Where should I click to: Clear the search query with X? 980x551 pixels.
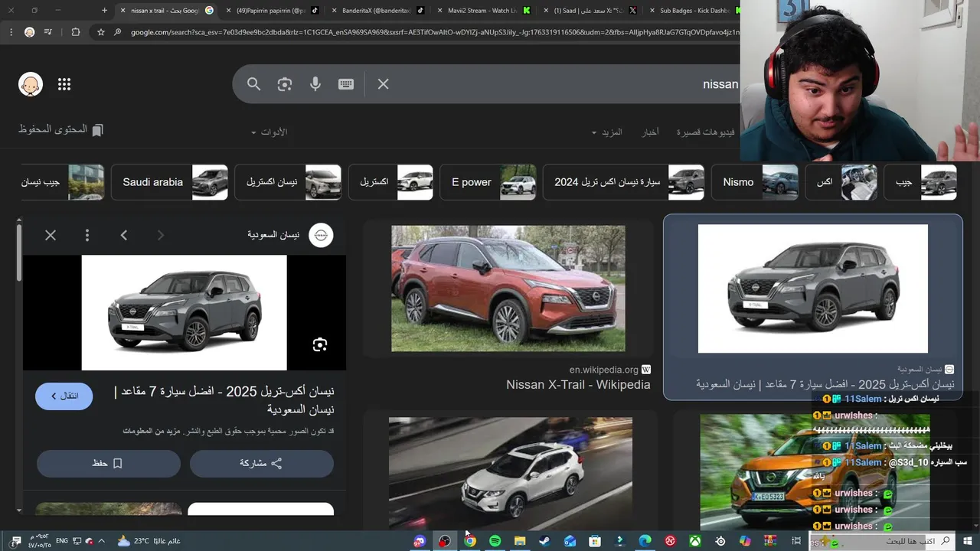tap(384, 84)
